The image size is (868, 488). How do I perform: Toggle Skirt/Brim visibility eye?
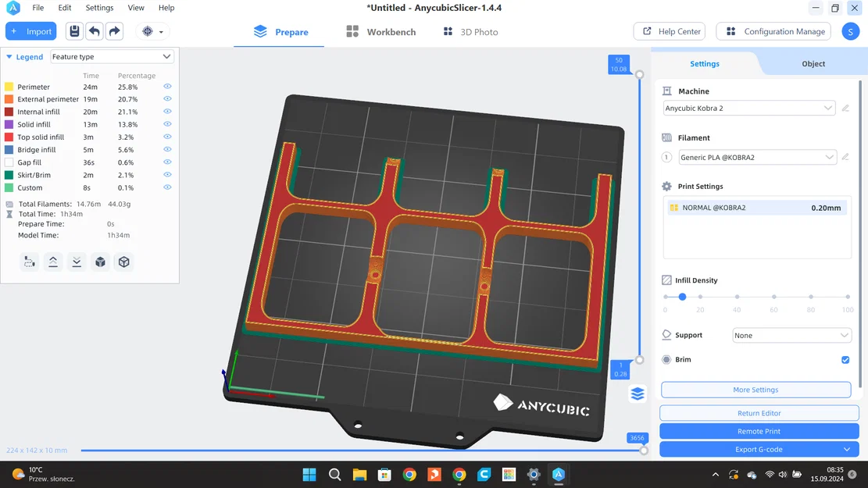(x=167, y=175)
